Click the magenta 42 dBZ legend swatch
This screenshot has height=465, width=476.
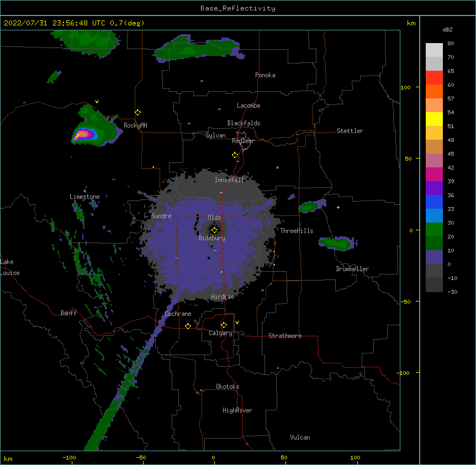pyautogui.click(x=434, y=175)
